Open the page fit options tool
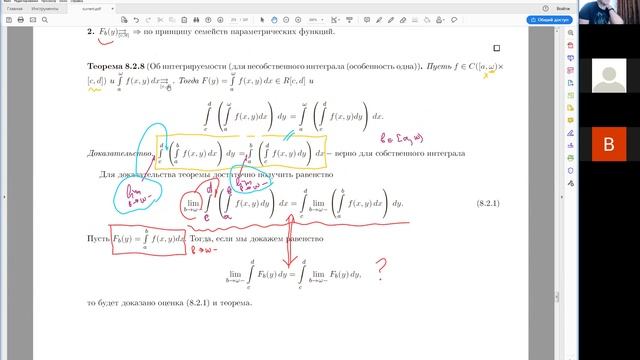 click(335, 20)
